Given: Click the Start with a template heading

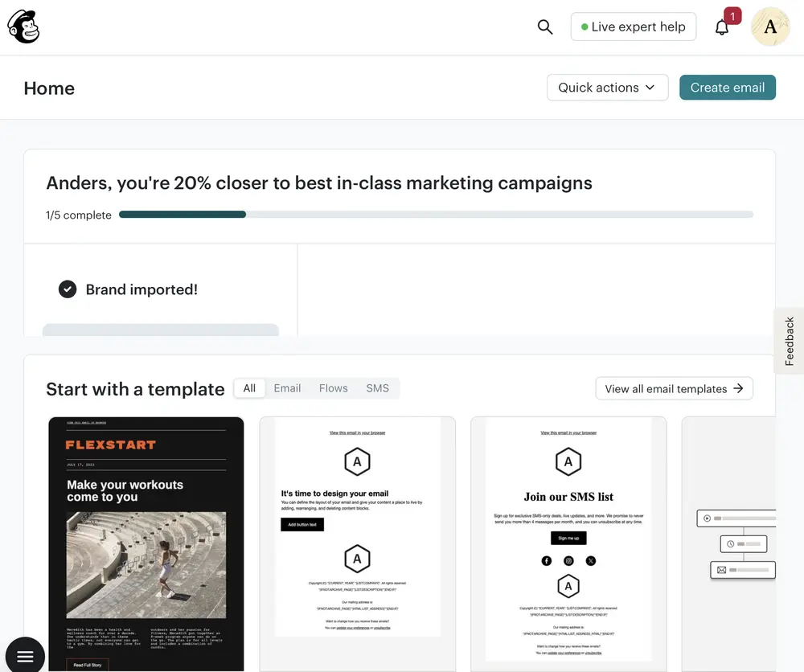Looking at the screenshot, I should pyautogui.click(x=135, y=390).
